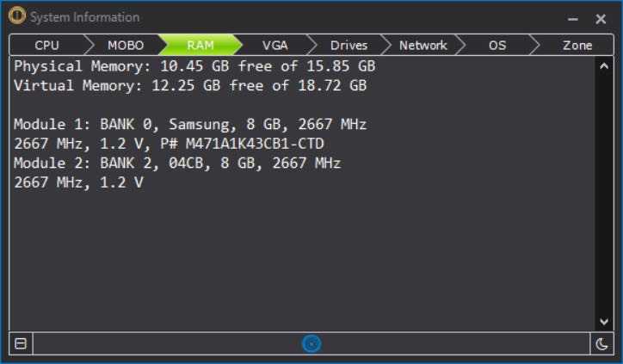Screen dimensions: 623x364
Task: Select the active RAM tab
Action: (200, 45)
